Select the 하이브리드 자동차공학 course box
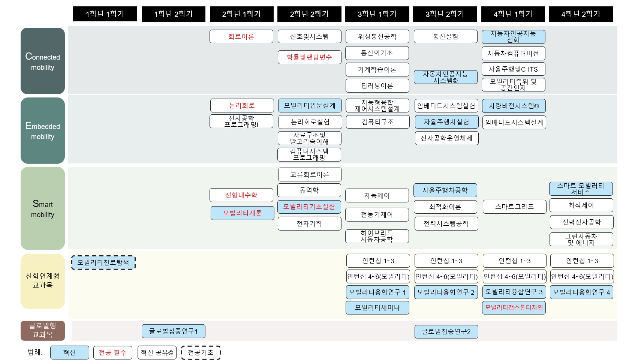Viewport: 626px width, 364px height. pyautogui.click(x=377, y=237)
